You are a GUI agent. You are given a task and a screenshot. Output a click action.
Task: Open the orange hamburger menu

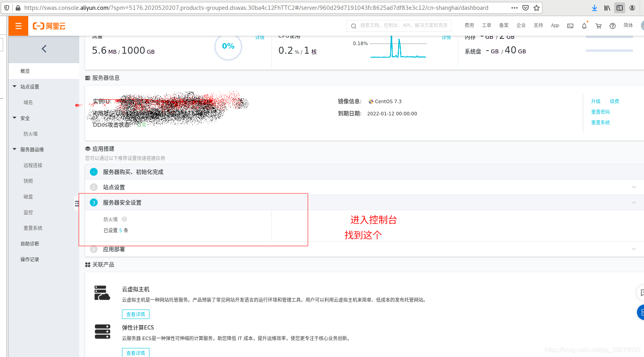point(18,26)
